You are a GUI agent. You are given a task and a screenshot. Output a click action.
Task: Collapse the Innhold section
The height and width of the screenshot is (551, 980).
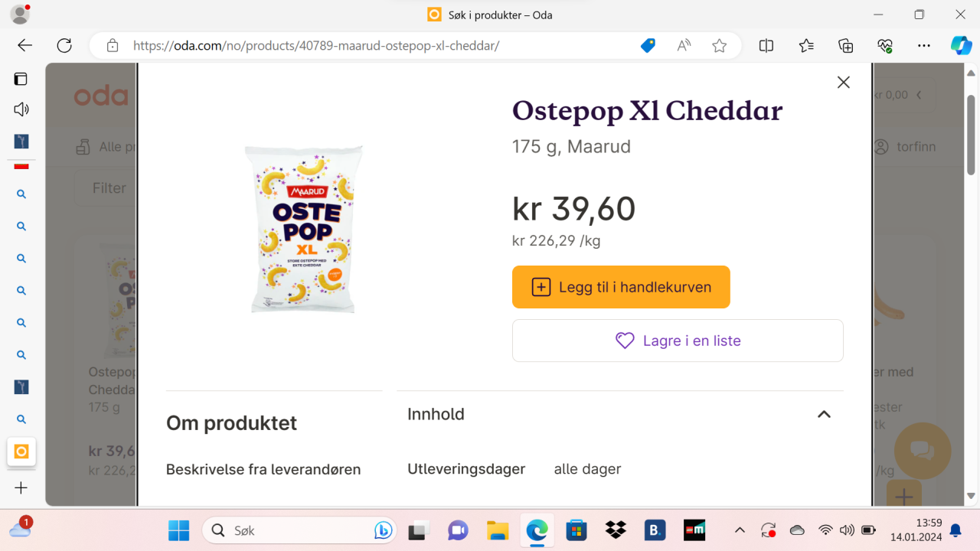tap(824, 414)
